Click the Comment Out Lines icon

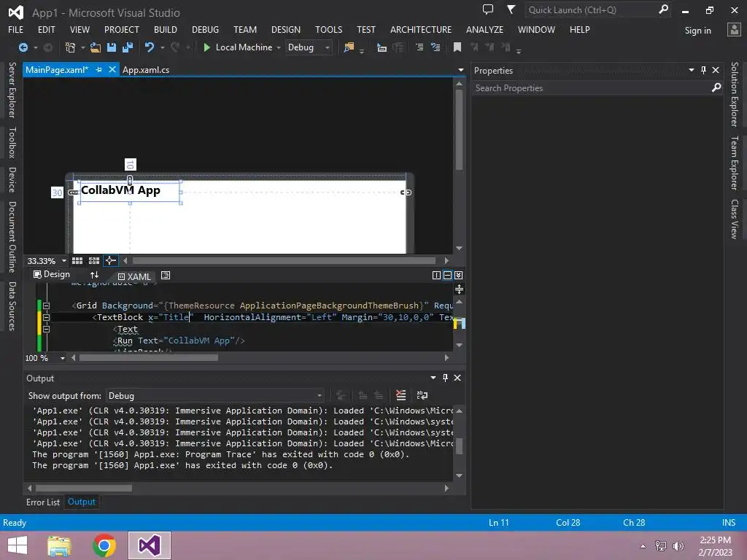[419, 47]
